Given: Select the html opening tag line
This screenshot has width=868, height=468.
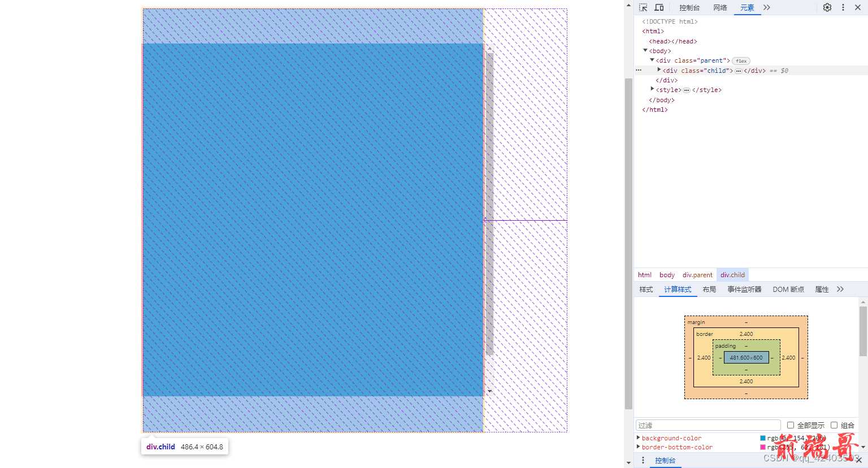Looking at the screenshot, I should click(653, 31).
